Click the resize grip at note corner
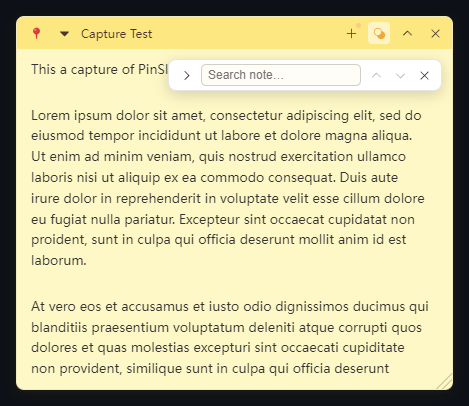469x406 pixels. 445,382
